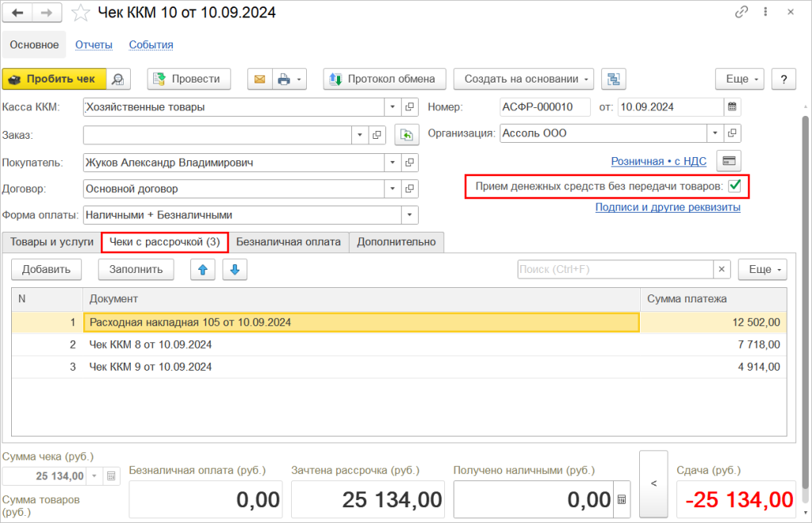Expand Форма оплаты dropdown list
The image size is (812, 523).
click(410, 215)
